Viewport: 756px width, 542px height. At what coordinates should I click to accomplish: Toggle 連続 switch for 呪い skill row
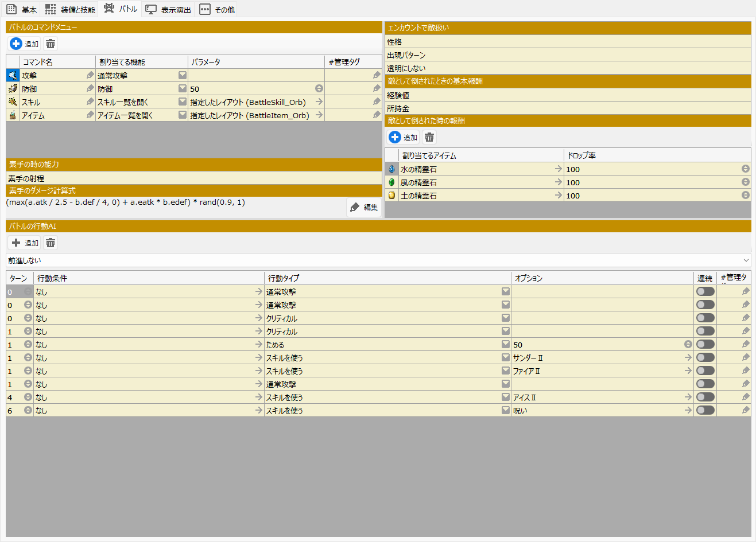click(x=705, y=410)
